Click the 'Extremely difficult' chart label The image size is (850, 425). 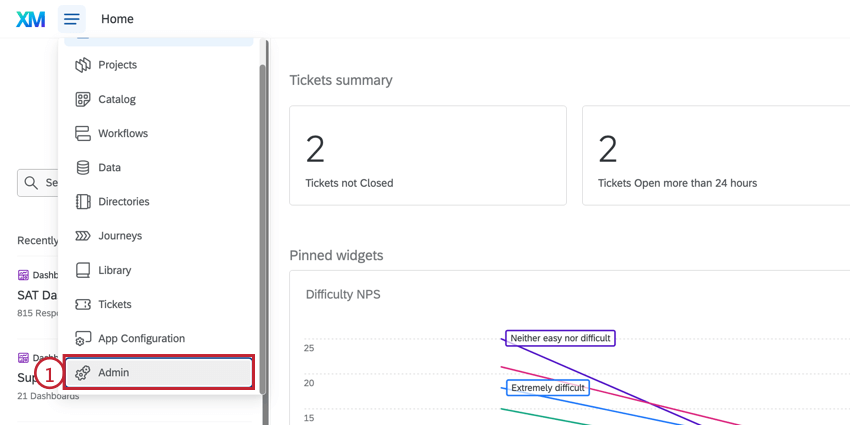547,387
